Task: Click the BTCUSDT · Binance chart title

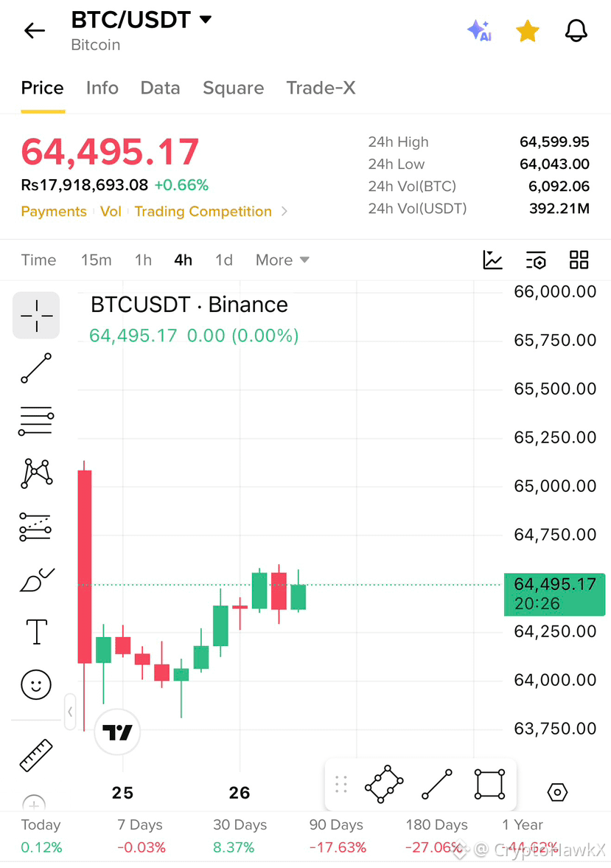Action: (x=189, y=305)
